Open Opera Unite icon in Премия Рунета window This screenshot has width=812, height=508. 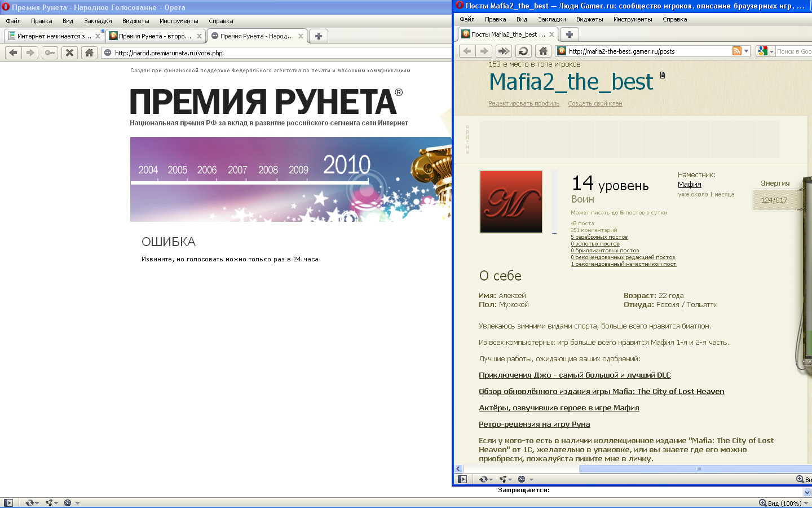click(51, 503)
